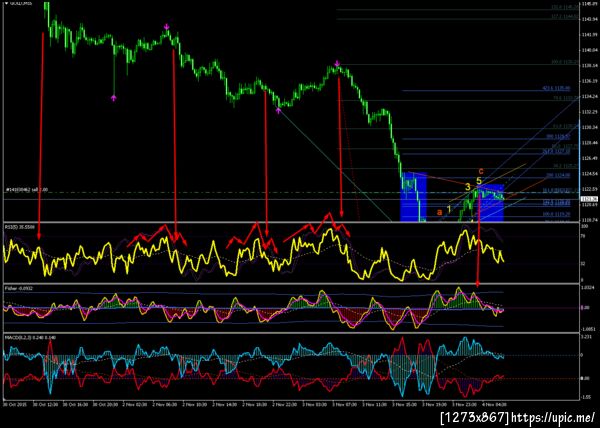600x428 pixels.
Task: Select the magenta up arrow below the long wick
Action: [113, 98]
